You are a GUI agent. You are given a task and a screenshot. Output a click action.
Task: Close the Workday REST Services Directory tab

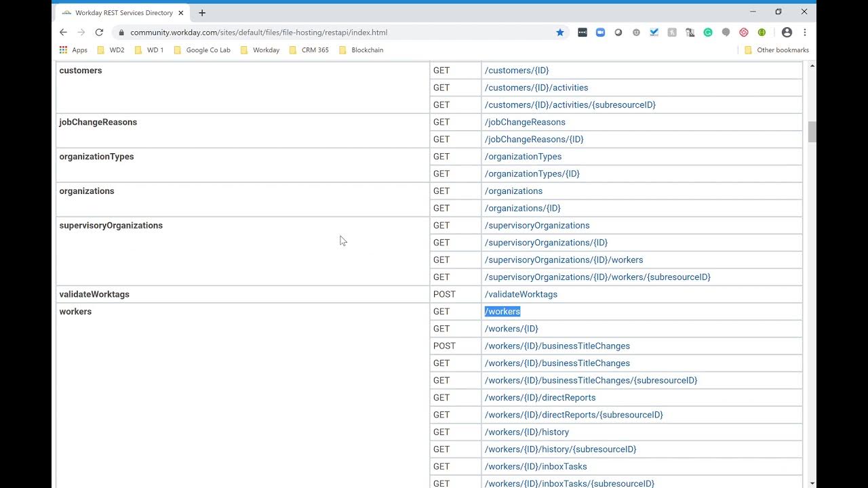tap(181, 12)
